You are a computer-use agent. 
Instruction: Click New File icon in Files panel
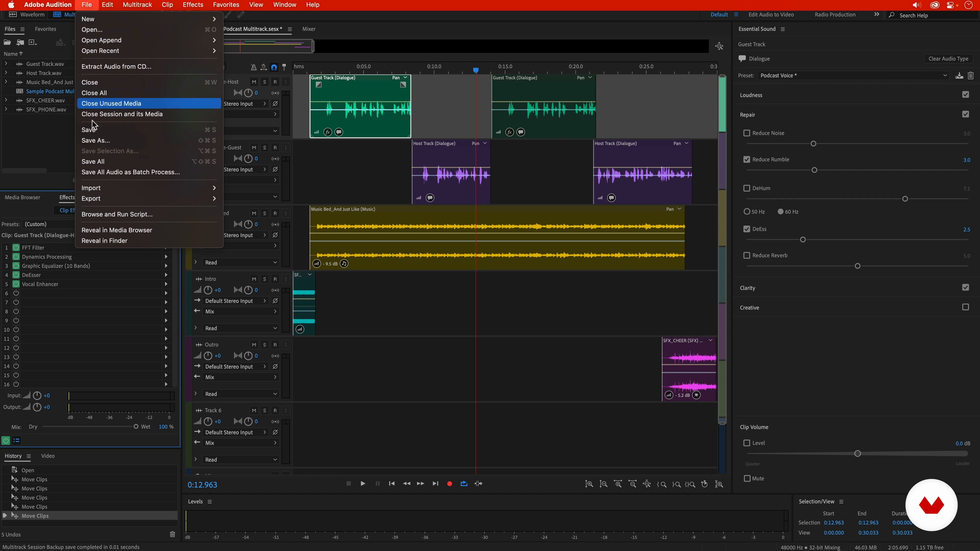tap(33, 42)
